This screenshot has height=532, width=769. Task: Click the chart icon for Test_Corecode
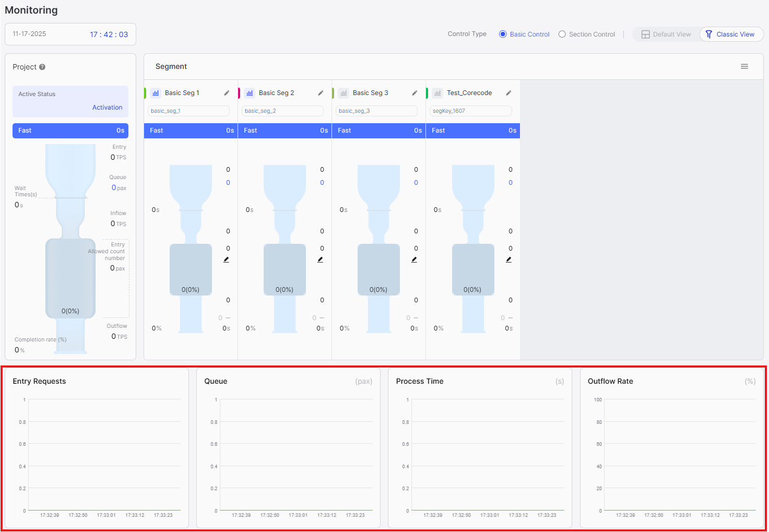[437, 93]
